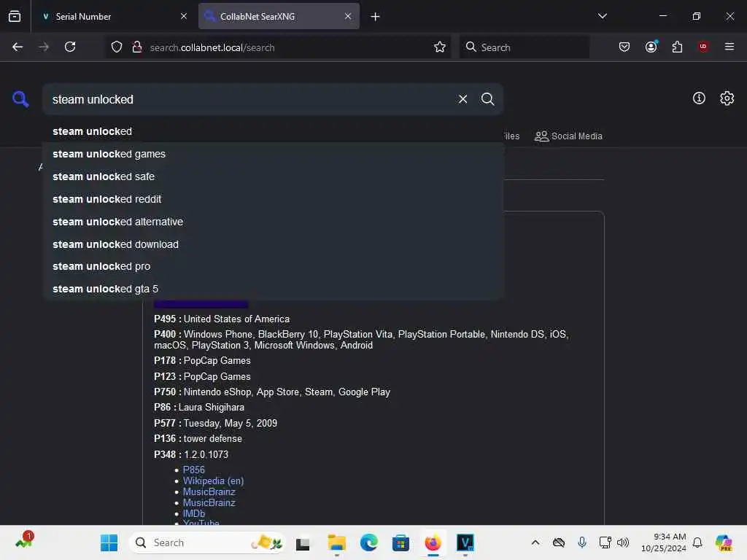The image size is (747, 560).
Task: Click the browser forward arrow
Action: click(x=44, y=47)
